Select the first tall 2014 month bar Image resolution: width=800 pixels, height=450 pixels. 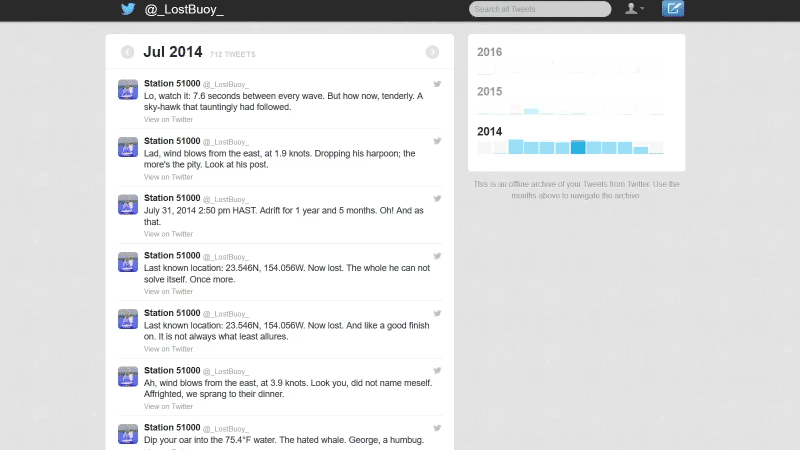tap(516, 146)
